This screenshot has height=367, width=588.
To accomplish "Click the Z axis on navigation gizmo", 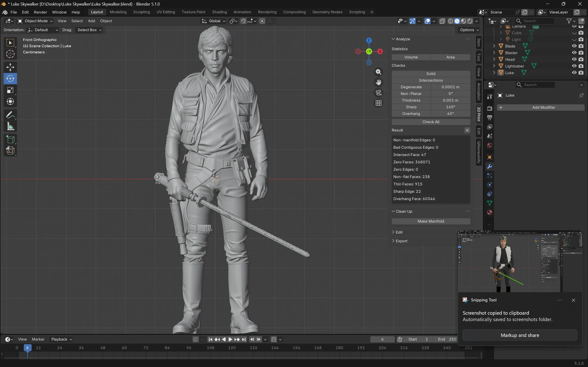I will (x=369, y=40).
